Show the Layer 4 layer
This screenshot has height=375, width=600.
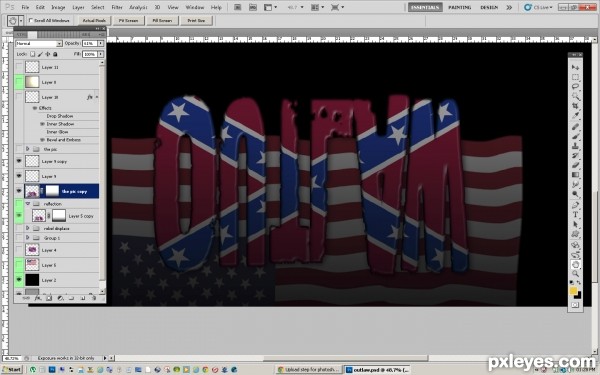[19, 250]
